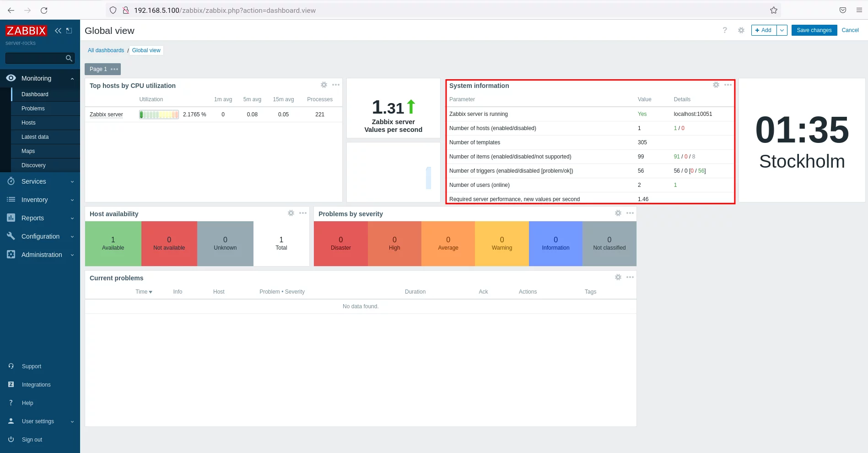Edit Problems by severity widget gear
Viewport: 868px width, 453px height.
point(618,213)
